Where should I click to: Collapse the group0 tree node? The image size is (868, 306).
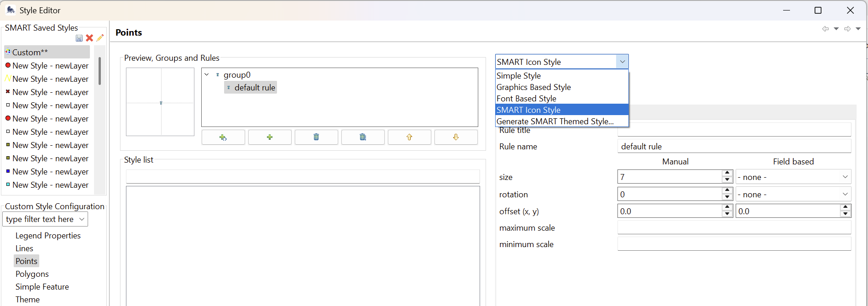coord(207,75)
